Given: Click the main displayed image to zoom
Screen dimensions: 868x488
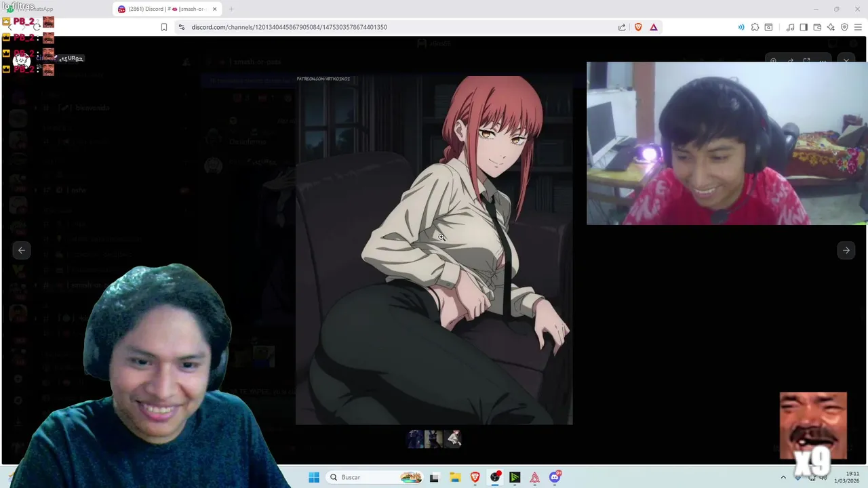Looking at the screenshot, I should pyautogui.click(x=434, y=249).
